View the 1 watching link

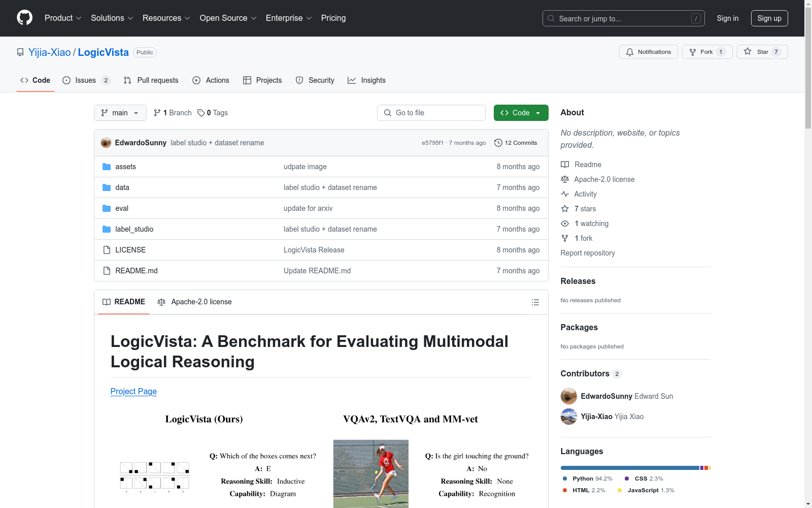pos(585,224)
